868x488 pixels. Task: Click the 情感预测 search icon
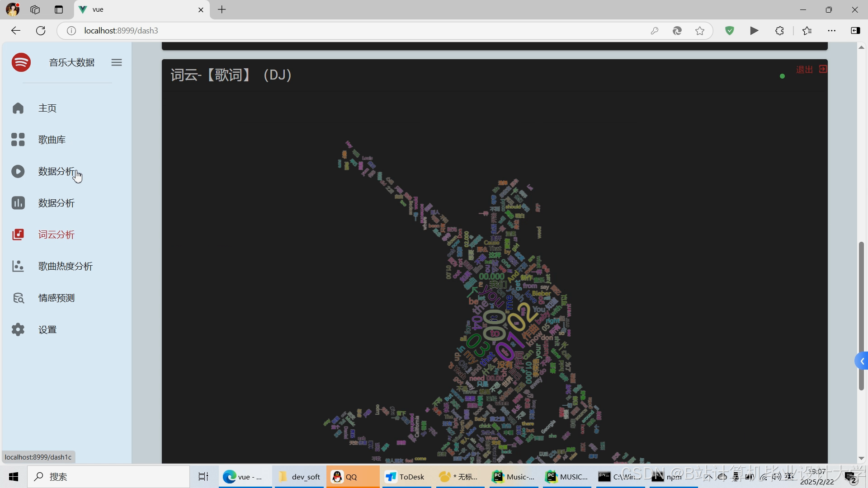point(18,298)
